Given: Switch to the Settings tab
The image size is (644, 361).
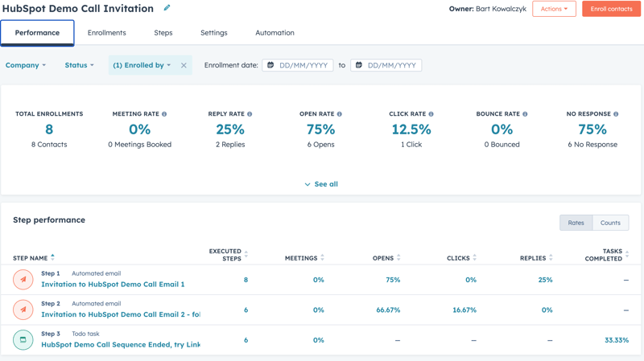Looking at the screenshot, I should click(x=213, y=33).
